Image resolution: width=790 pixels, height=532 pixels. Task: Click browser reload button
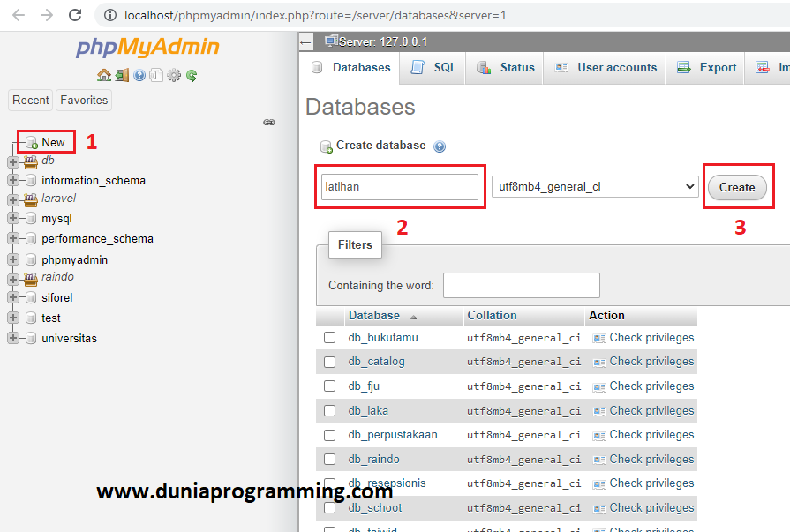[75, 15]
